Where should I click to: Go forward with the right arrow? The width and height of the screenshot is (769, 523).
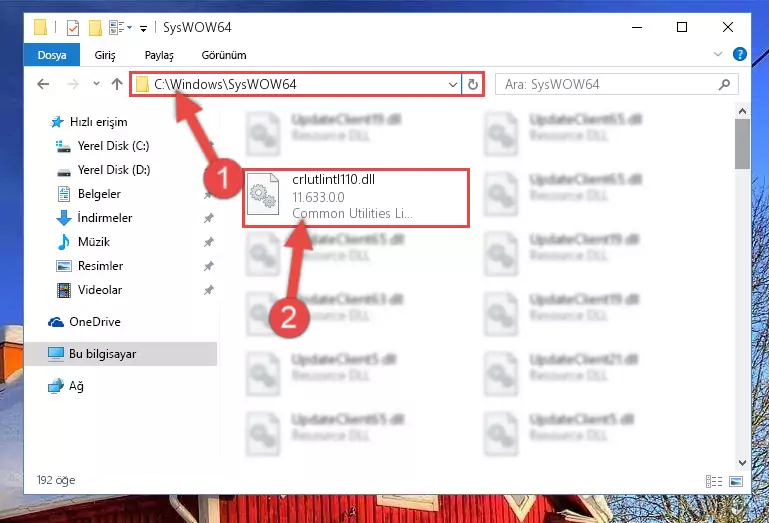73,84
